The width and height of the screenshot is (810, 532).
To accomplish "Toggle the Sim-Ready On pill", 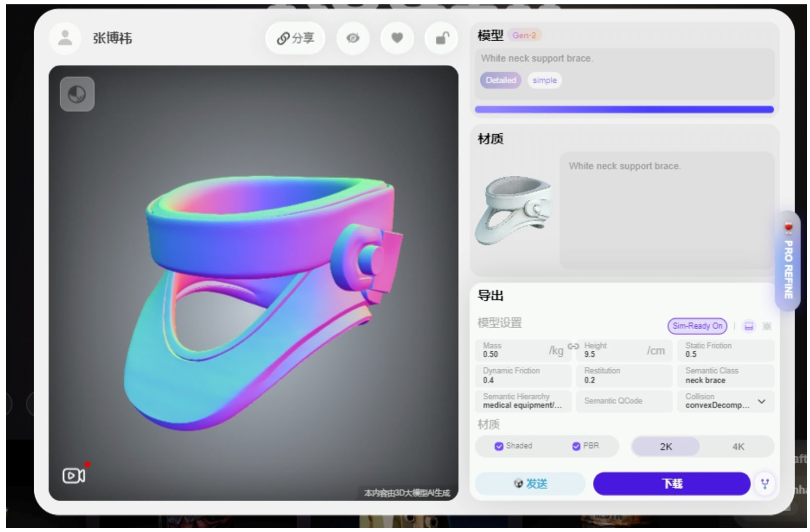I will point(697,326).
